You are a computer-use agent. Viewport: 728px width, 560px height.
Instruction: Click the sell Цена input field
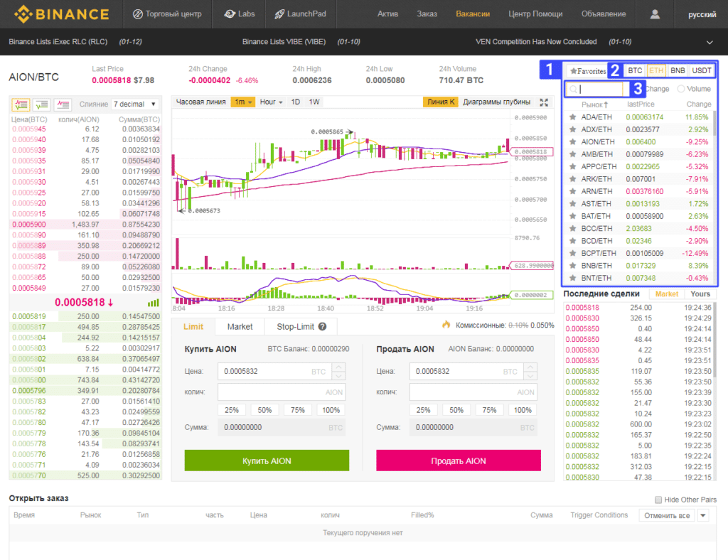(467, 371)
